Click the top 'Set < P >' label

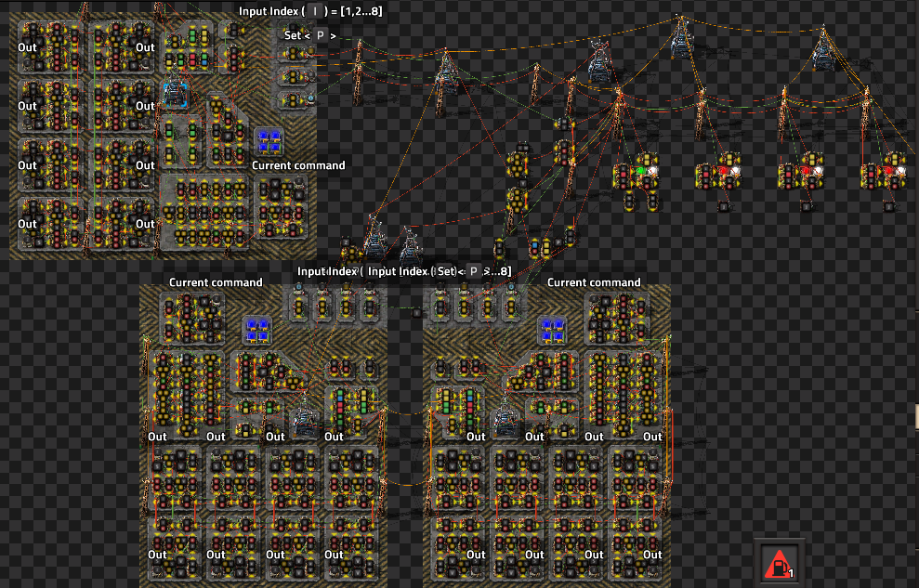(x=310, y=35)
